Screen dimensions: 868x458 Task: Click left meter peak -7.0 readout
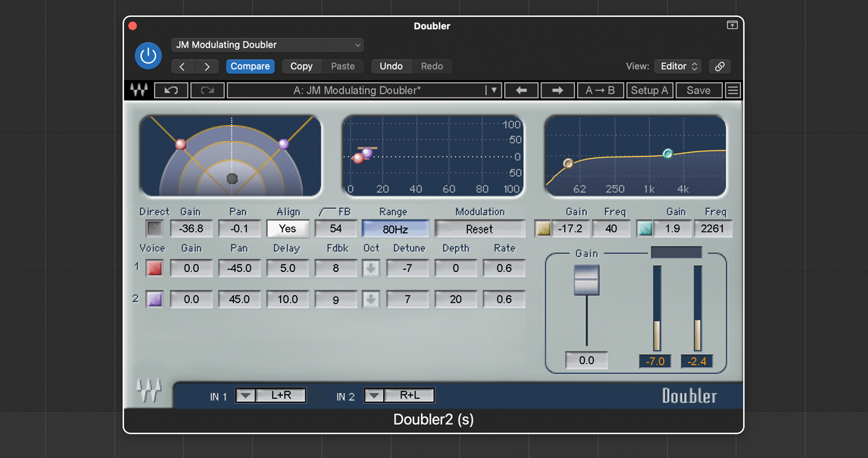pos(655,361)
